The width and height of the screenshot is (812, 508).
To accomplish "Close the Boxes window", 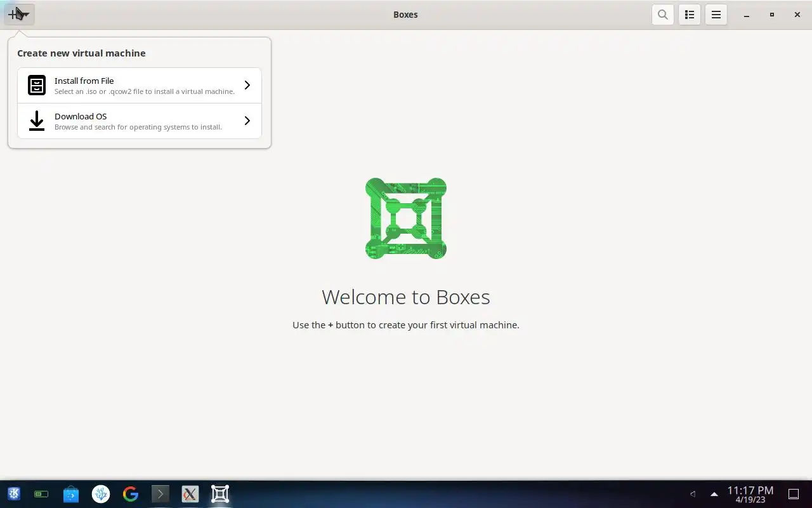I will pos(797,15).
